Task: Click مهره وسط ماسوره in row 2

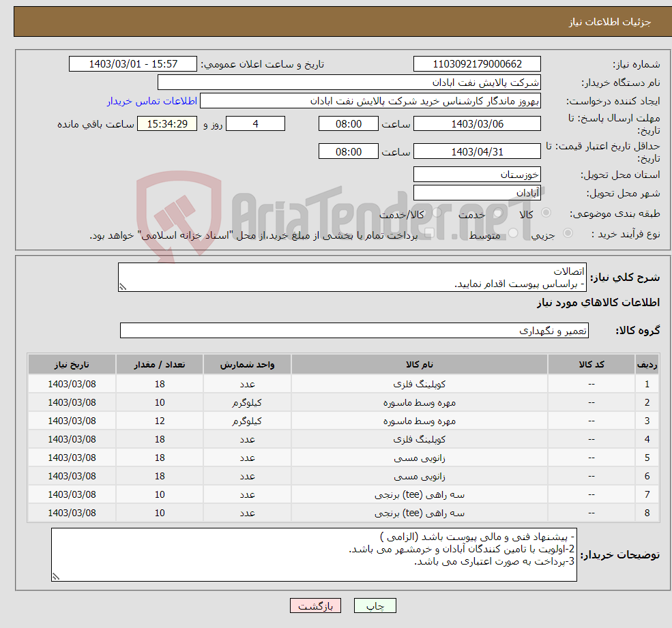Action: 420,403
